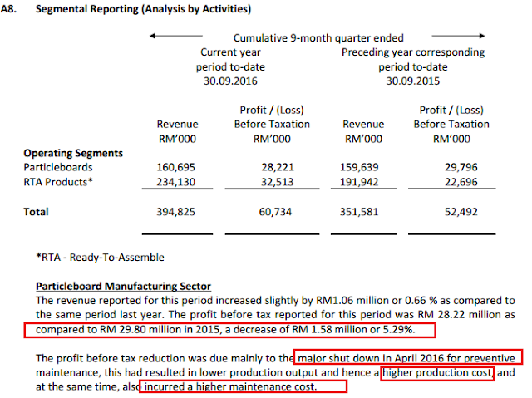Click the RTA Ready-To-Assemble footnote
The height and width of the screenshot is (398, 532).
coord(100,258)
